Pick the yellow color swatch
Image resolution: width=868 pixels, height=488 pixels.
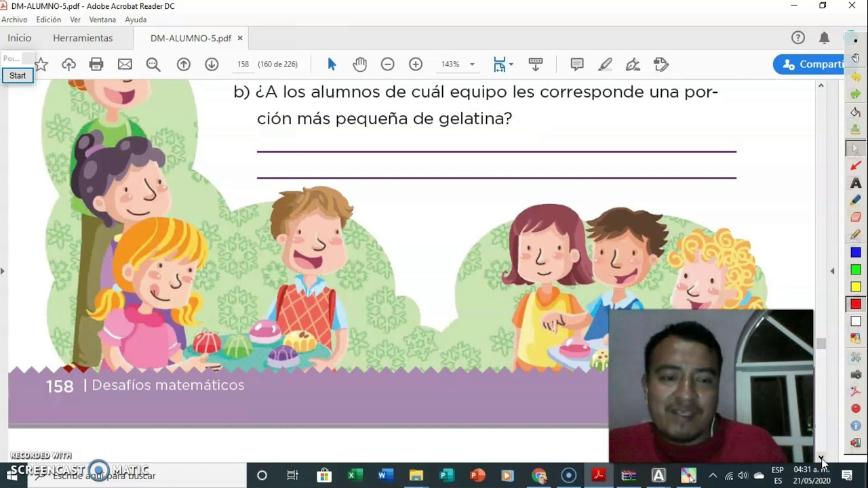856,287
